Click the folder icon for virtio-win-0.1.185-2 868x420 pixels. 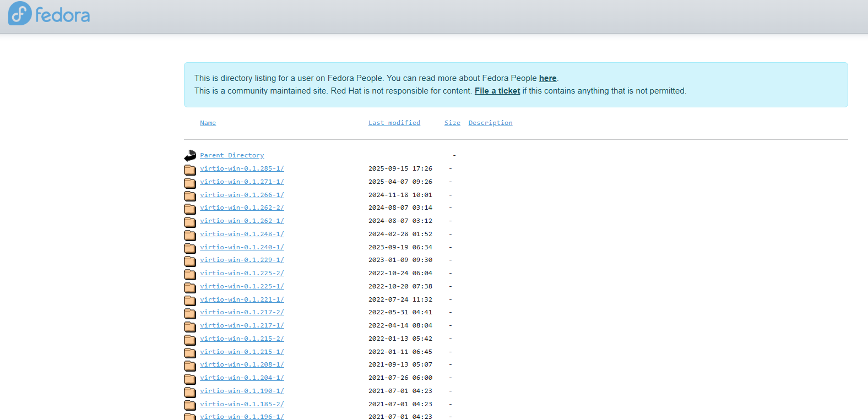pos(190,405)
